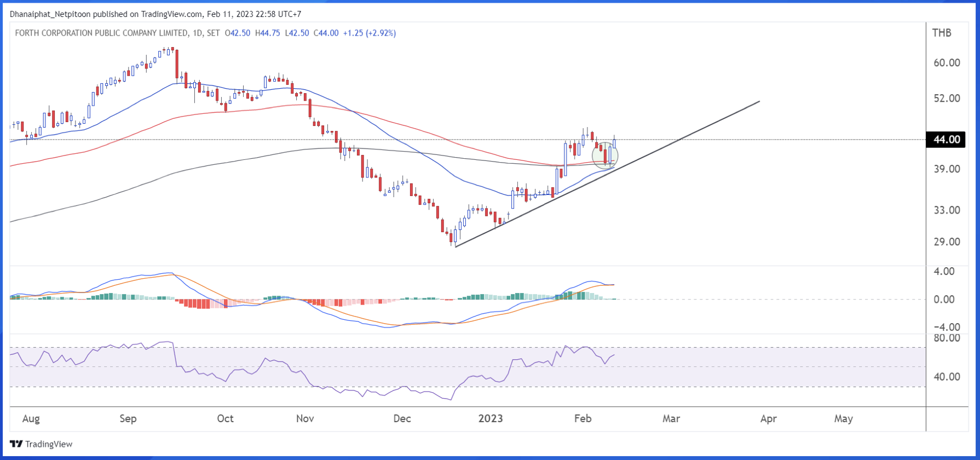Click the MACD 4.00 axis label
The height and width of the screenshot is (460, 980).
point(944,271)
